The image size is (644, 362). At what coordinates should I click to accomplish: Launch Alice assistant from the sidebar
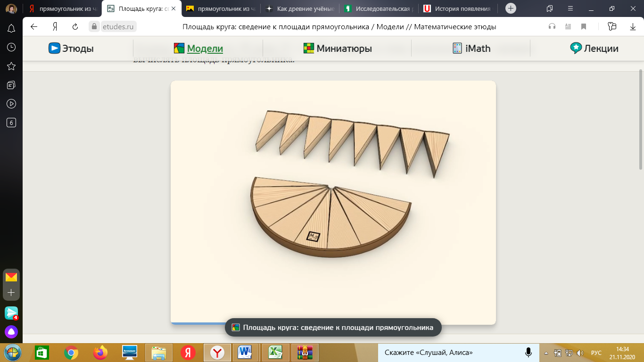(x=11, y=332)
